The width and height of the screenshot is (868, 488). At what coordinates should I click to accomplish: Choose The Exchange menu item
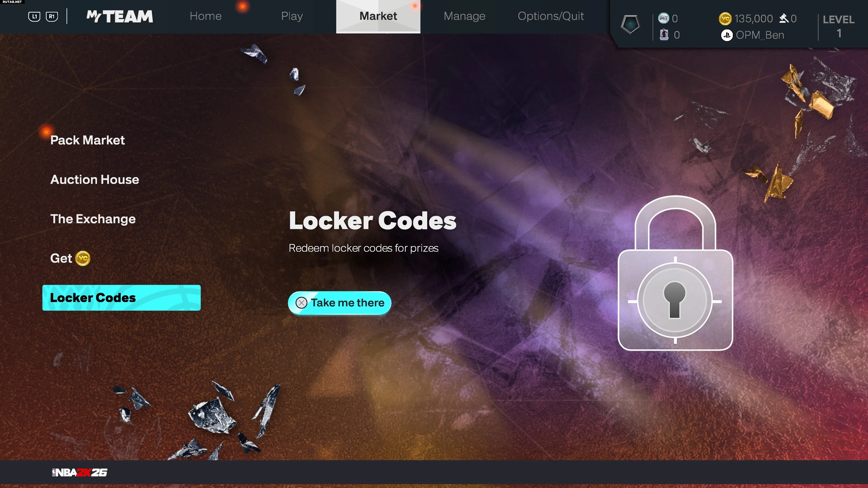pos(93,219)
